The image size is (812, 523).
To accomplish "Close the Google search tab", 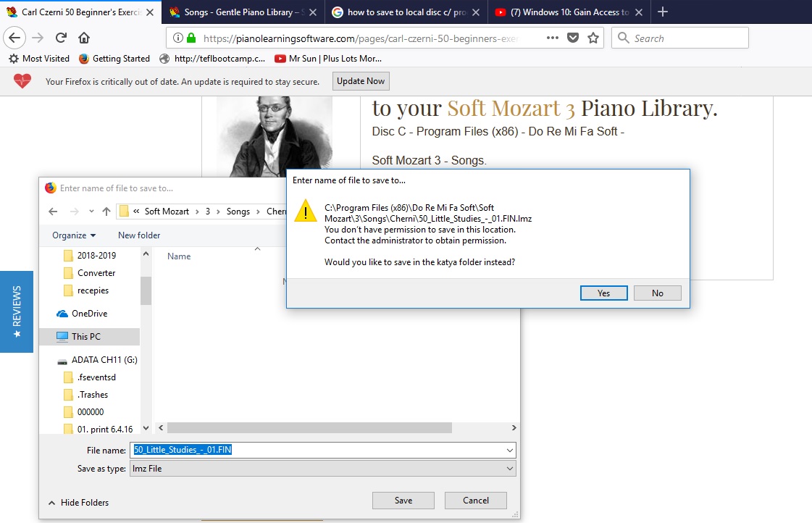I will point(476,12).
